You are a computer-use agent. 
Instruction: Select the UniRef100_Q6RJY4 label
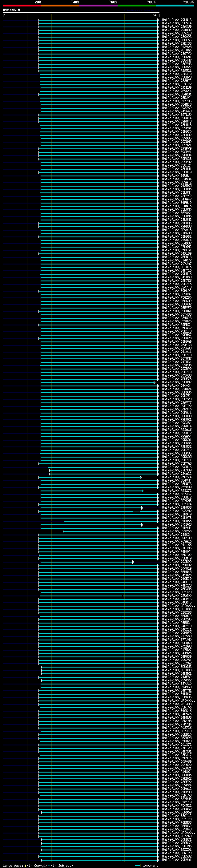coord(177,98)
